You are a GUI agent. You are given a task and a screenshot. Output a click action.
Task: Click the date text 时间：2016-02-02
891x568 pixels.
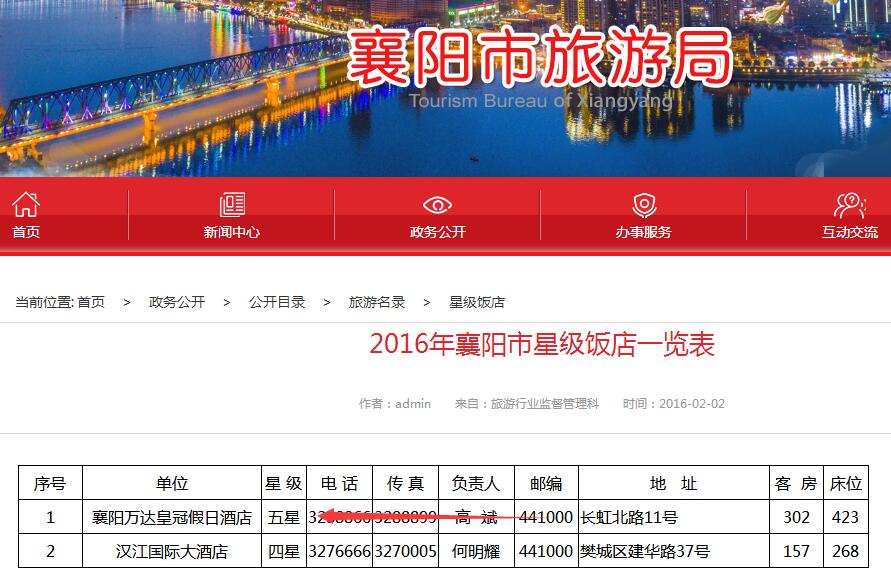[674, 404]
